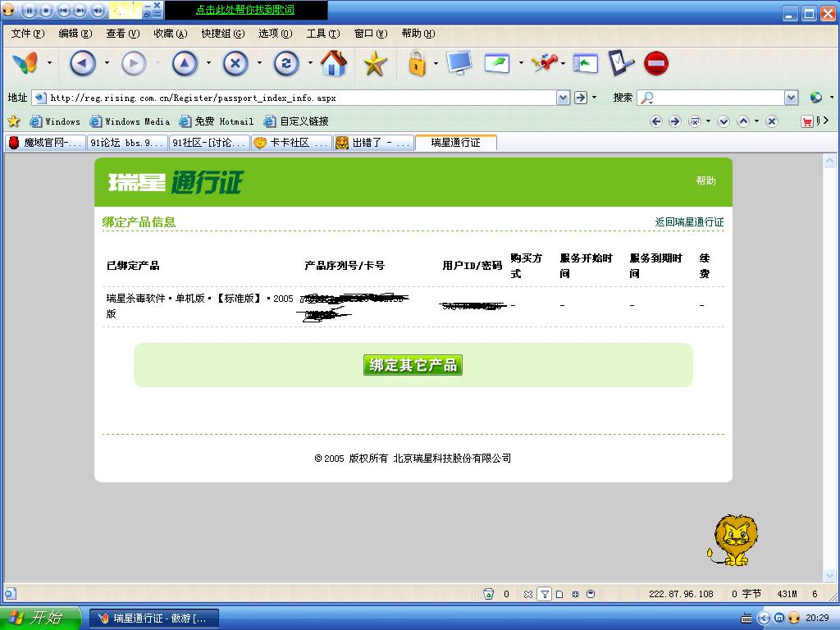Click the 绑定其它产品 green button
The image size is (840, 630).
(413, 365)
